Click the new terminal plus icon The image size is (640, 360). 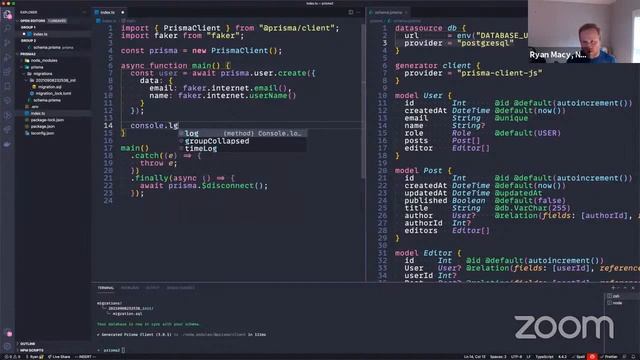[613, 288]
